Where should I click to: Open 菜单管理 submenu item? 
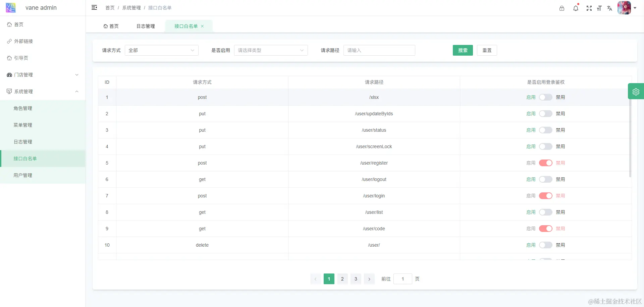43,125
